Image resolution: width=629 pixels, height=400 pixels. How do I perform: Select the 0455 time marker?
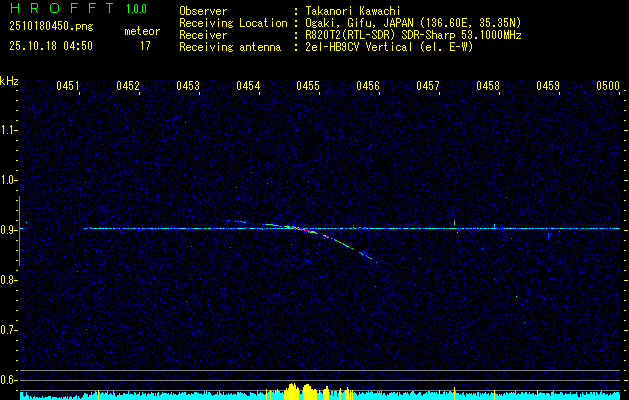coord(308,86)
